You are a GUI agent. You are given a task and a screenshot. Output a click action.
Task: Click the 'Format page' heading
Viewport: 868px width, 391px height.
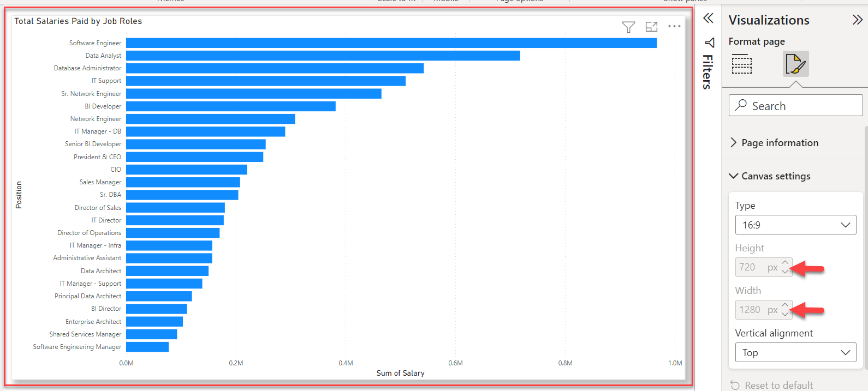click(x=757, y=41)
